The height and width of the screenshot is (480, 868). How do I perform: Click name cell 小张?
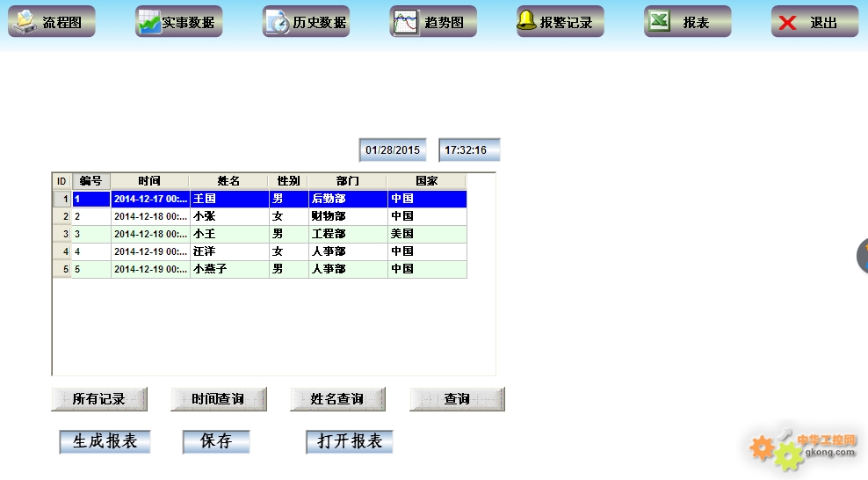tap(229, 216)
